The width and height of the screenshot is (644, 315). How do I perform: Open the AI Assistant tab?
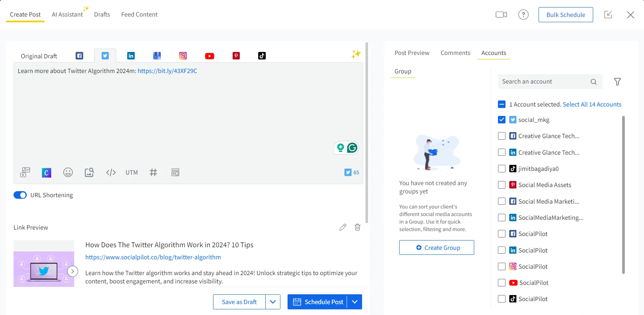67,14
